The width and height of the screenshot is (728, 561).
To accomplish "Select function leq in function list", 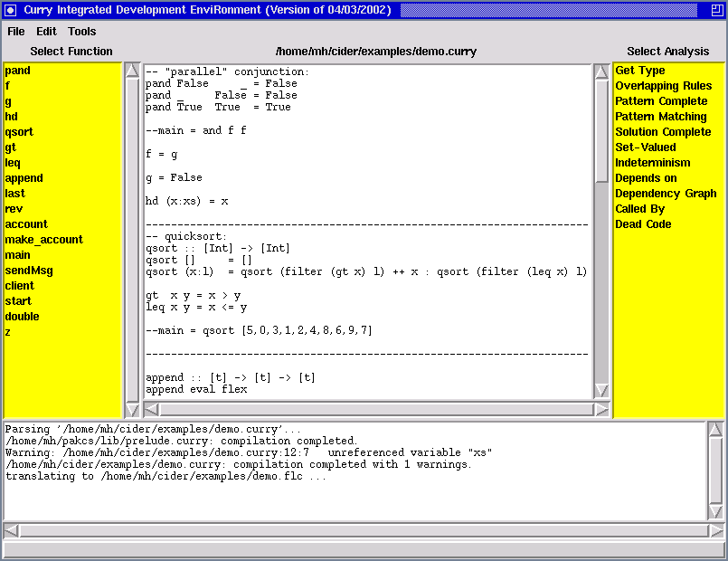I will point(13,163).
